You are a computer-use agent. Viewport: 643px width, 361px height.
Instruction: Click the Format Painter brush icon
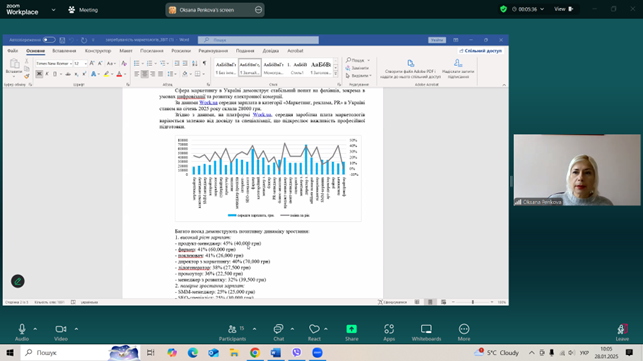click(27, 75)
